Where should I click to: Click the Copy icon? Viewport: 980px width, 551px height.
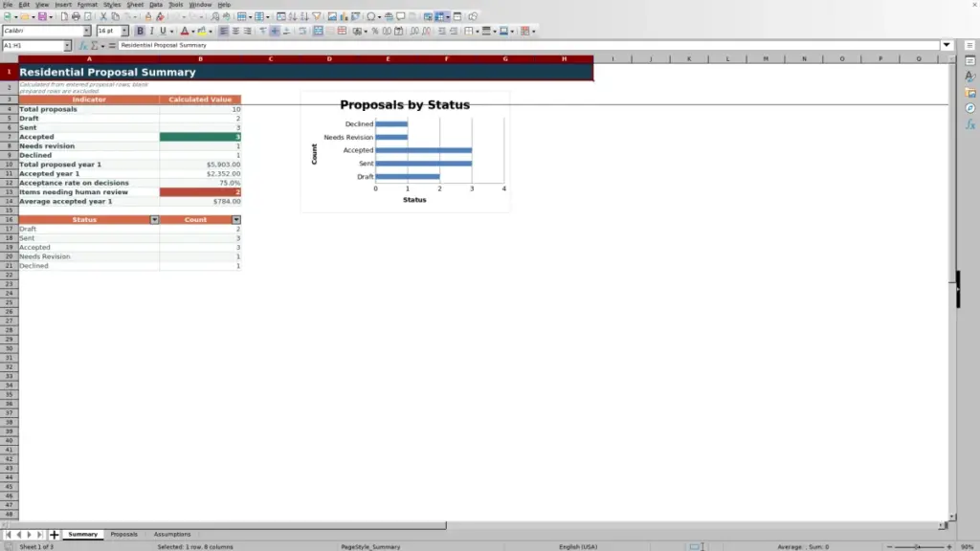(x=116, y=16)
